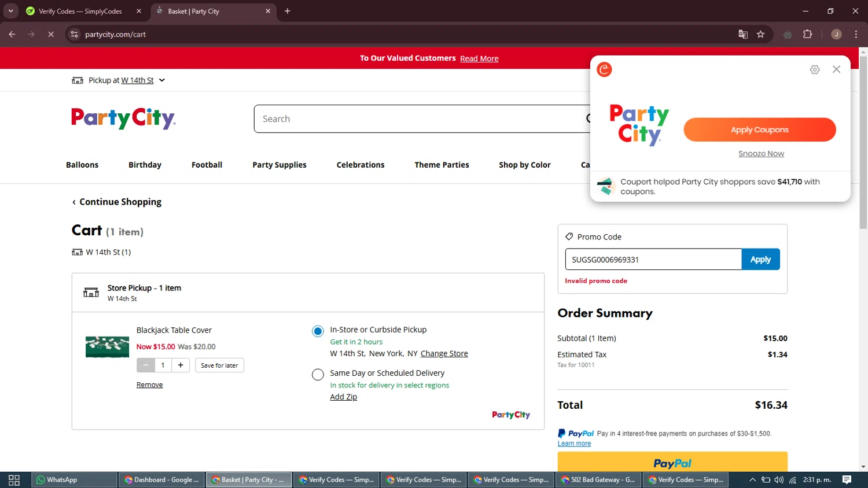Open 502 Bad Gateway taskbar window
Image resolution: width=868 pixels, height=488 pixels.
tap(598, 480)
